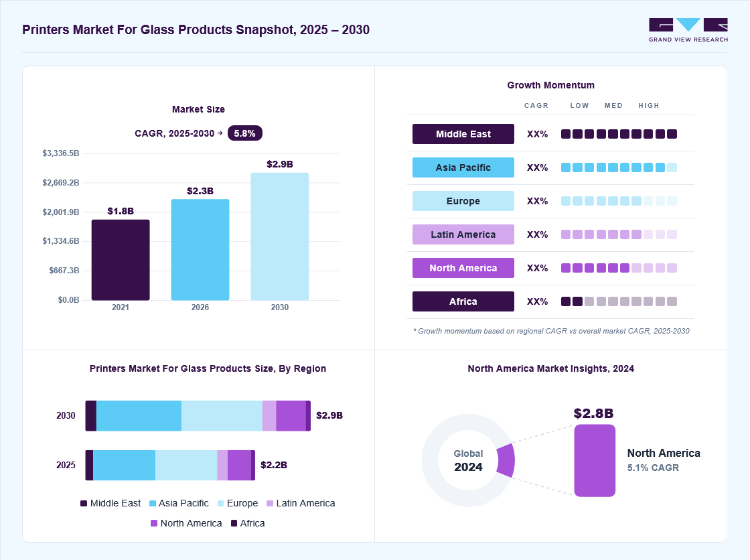
Task: Click the Europe segment in 2030 bar
Action: coord(222,415)
